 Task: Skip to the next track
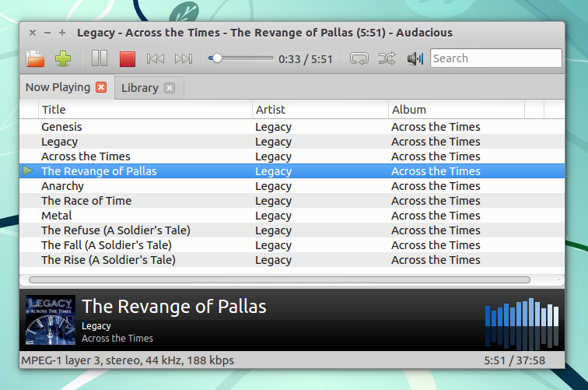pyautogui.click(x=184, y=58)
